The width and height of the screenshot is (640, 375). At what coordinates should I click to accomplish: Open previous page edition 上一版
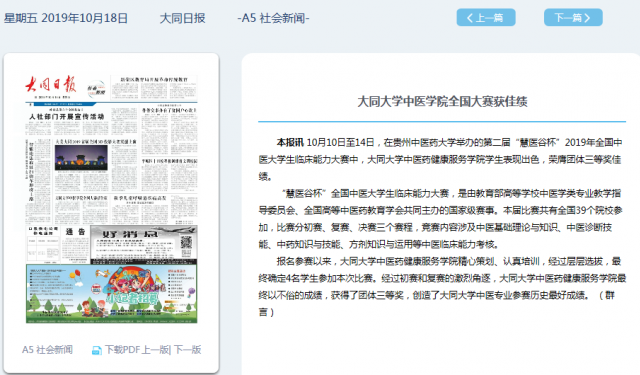tap(156, 350)
